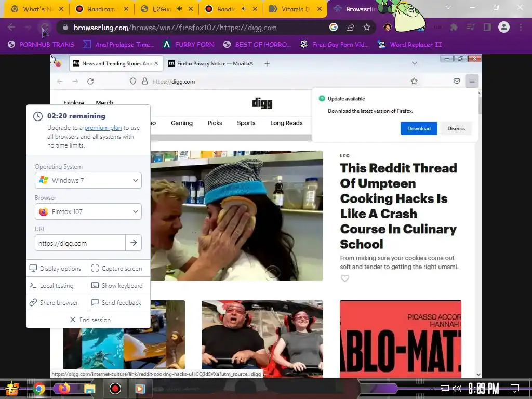
Task: Expand Chrome tab search chevron
Action: click(x=448, y=7)
